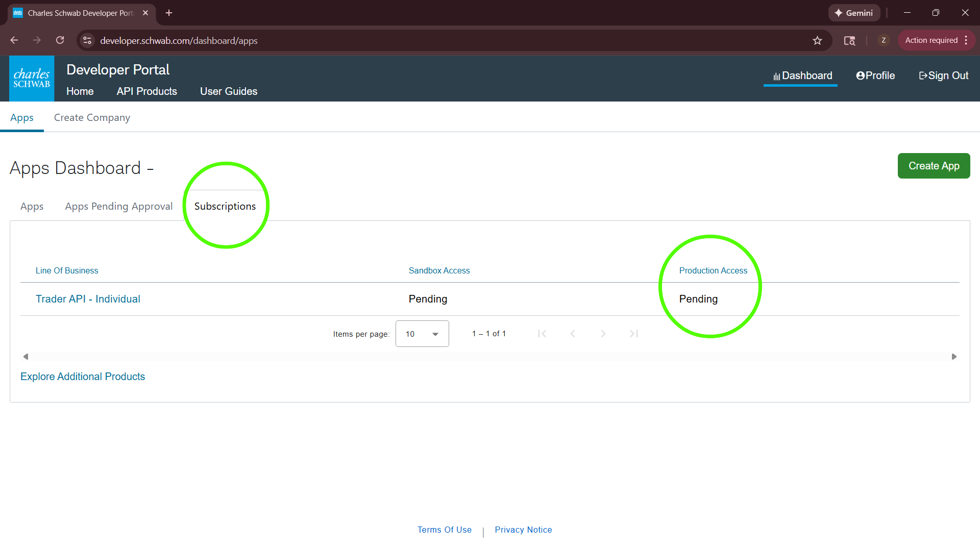Click previous page pagination arrow

(x=573, y=334)
